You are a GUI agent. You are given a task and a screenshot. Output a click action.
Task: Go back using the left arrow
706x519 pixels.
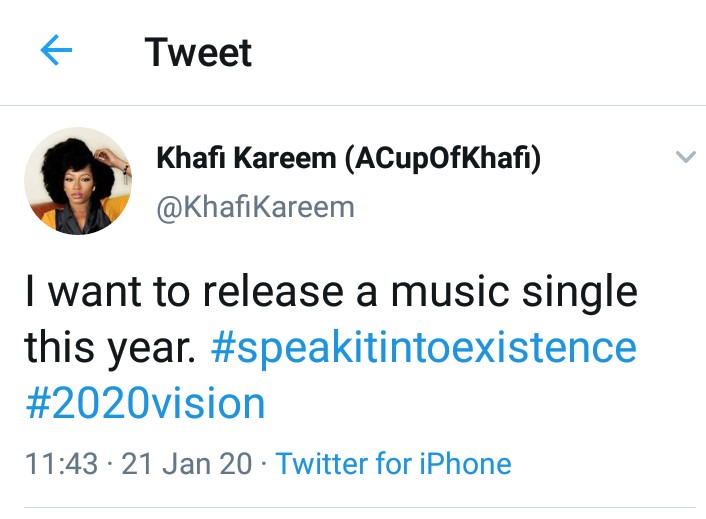[56, 51]
